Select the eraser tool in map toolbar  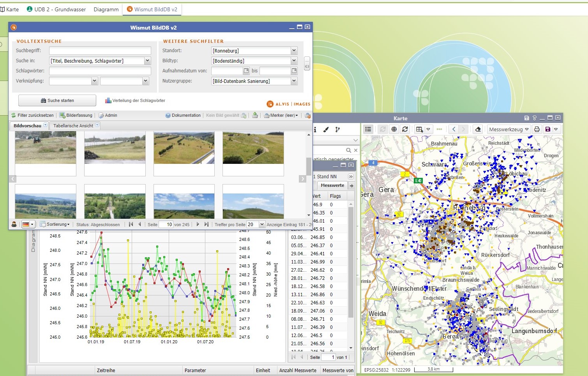pyautogui.click(x=478, y=129)
